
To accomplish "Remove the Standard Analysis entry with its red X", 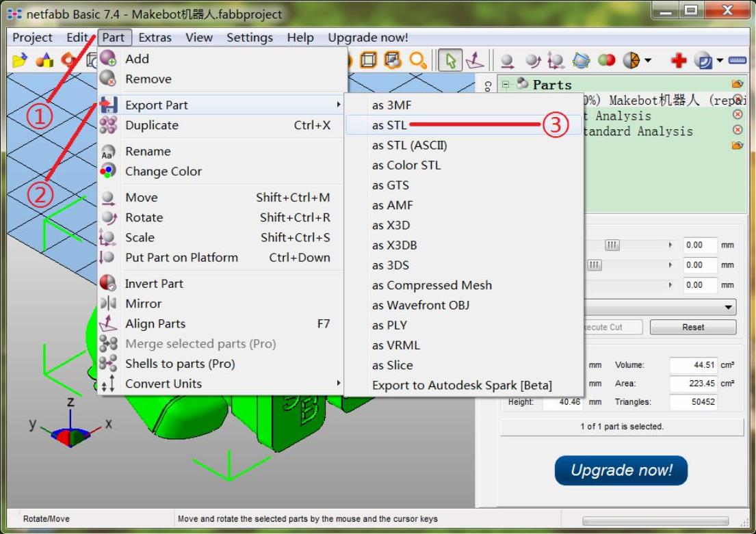I will pos(738,130).
